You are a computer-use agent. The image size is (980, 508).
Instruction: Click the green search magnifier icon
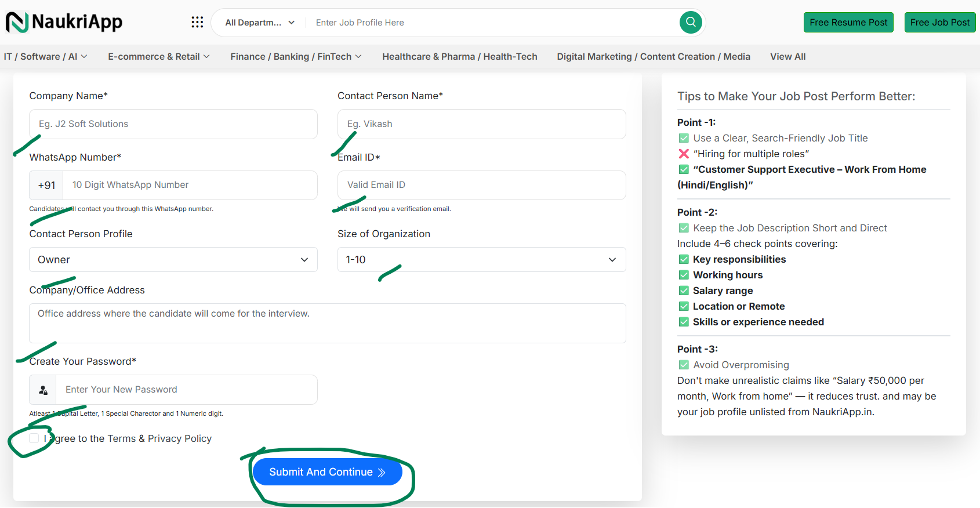690,22
